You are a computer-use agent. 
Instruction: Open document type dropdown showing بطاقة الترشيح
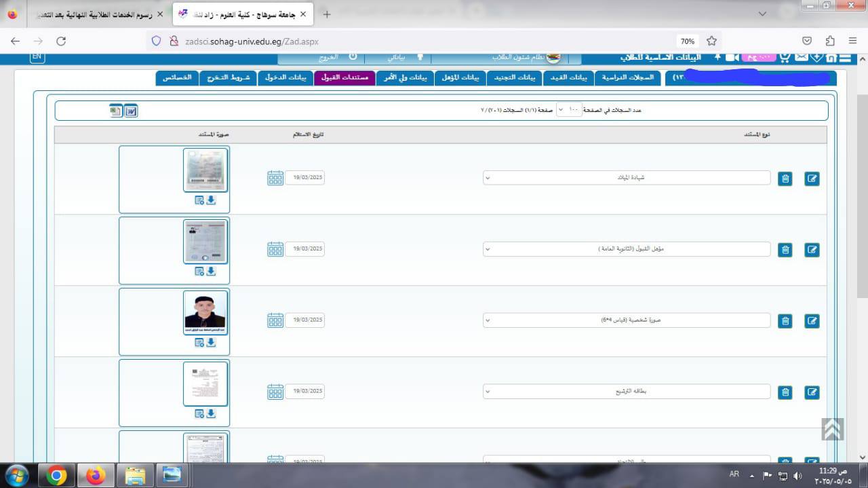627,392
